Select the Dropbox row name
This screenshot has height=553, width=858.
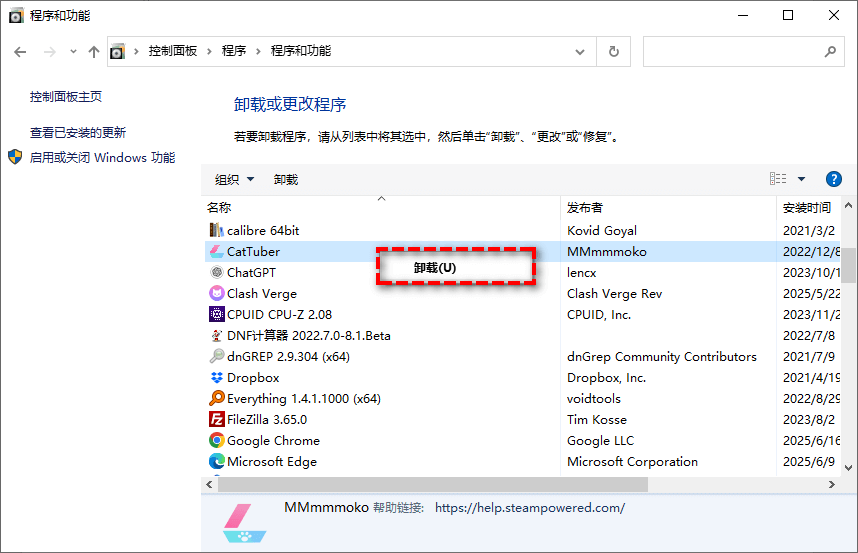tap(253, 378)
